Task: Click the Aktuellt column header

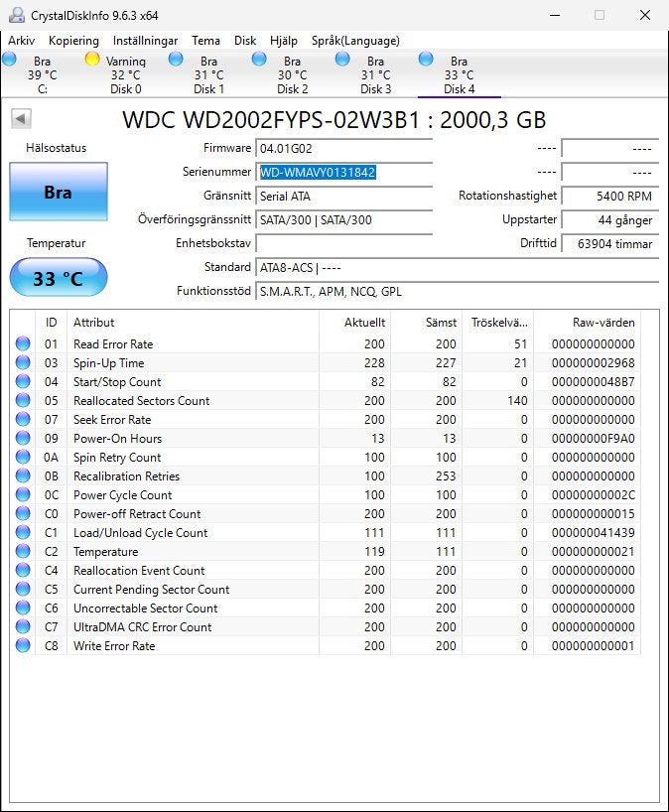Action: coord(355,322)
